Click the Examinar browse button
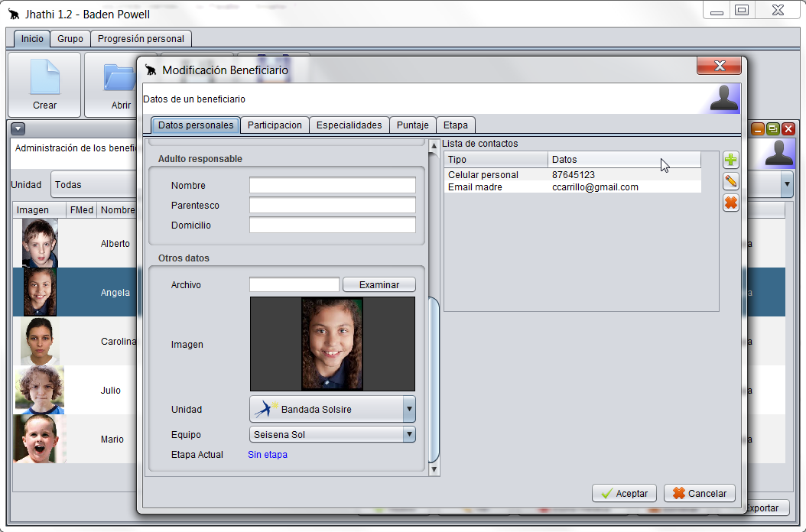This screenshot has height=532, width=806. click(379, 284)
